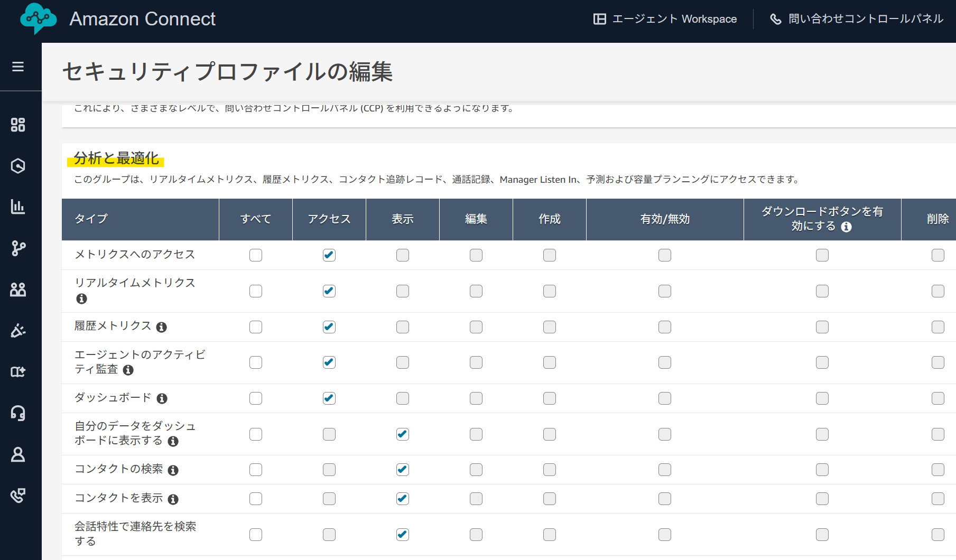The height and width of the screenshot is (560, 956).
Task: Show info for リアルタイムメトリクス
Action: [x=81, y=299]
